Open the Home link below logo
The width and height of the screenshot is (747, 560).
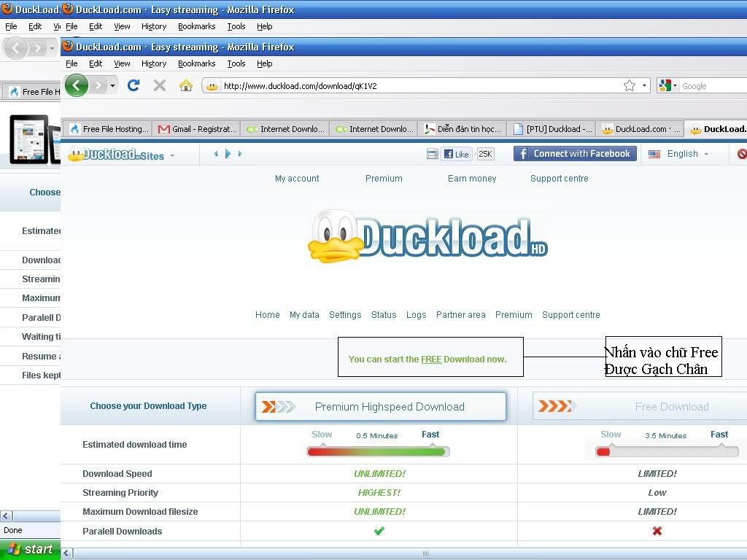click(x=267, y=315)
